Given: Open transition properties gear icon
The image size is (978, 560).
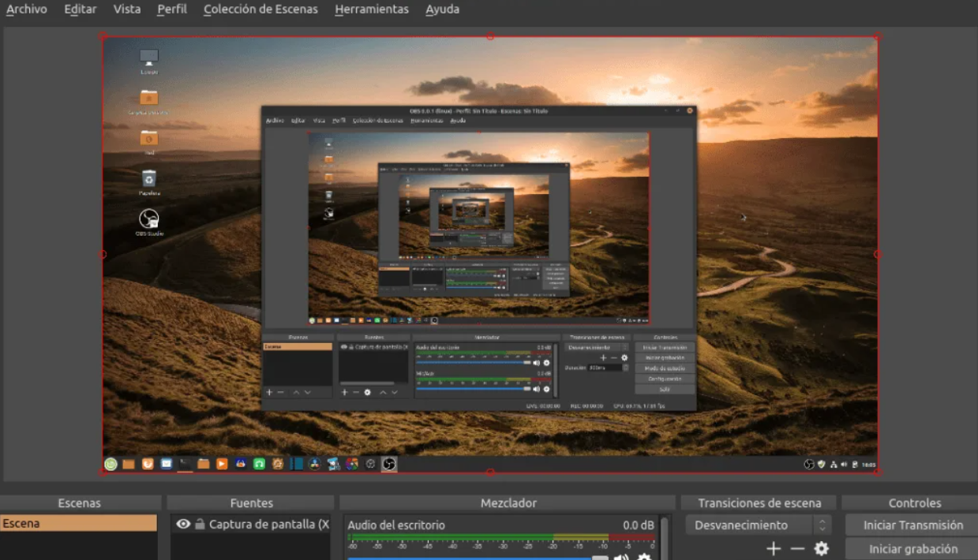Looking at the screenshot, I should (x=822, y=549).
